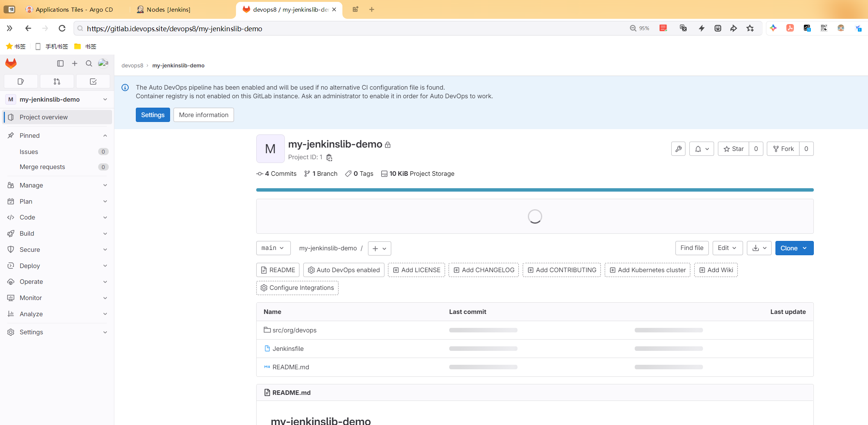
Task: Open Merge requests in sidebar
Action: click(x=57, y=167)
